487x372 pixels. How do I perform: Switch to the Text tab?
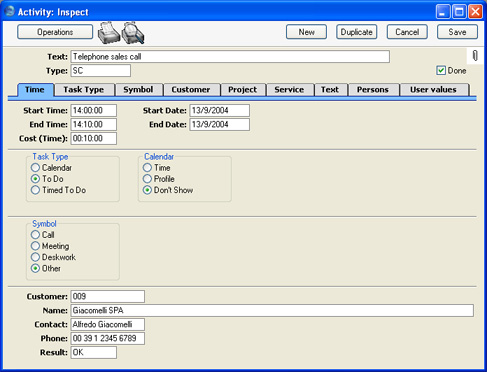click(330, 90)
